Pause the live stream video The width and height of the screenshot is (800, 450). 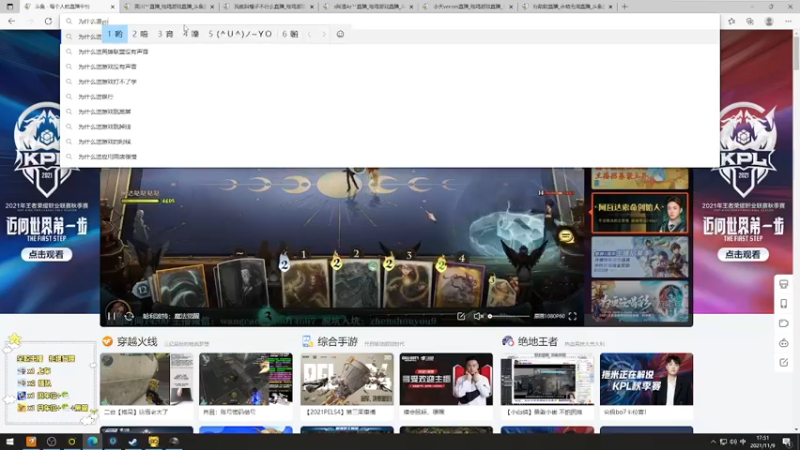point(111,316)
